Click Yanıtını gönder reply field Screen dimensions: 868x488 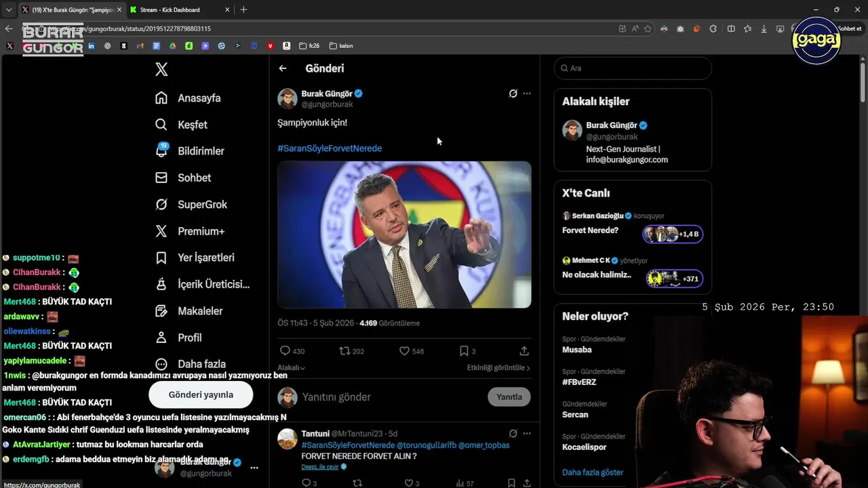click(x=391, y=397)
